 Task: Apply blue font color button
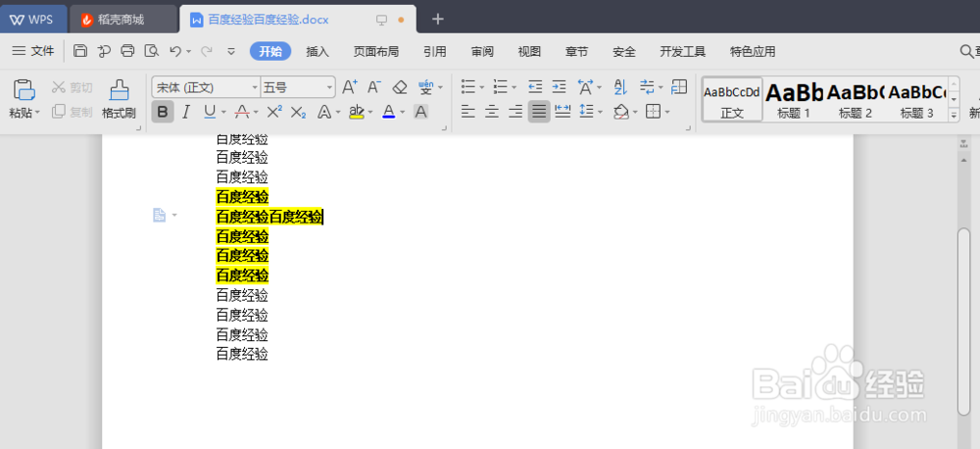coord(389,112)
